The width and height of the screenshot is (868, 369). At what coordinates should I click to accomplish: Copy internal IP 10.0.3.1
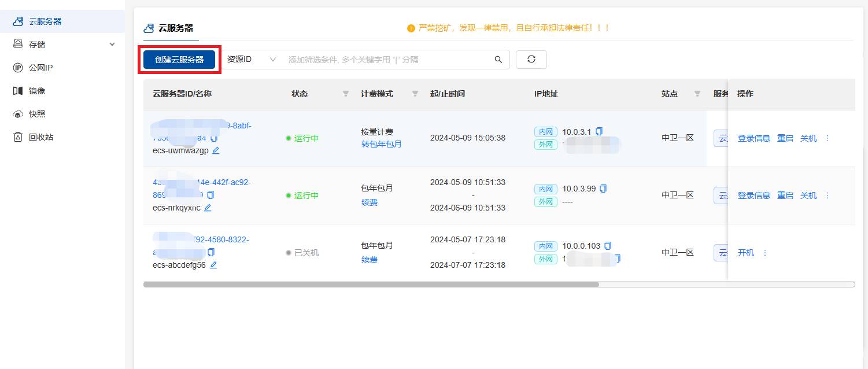[x=599, y=131]
